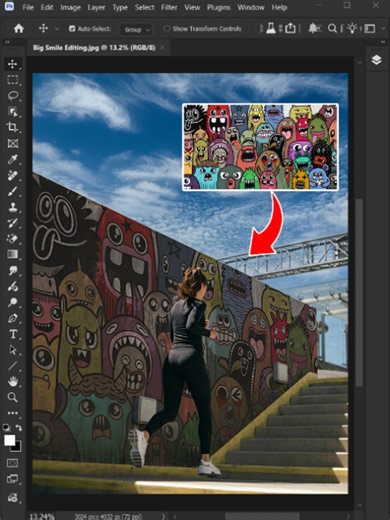
Task: Click the white foreground color swatch
Action: coord(9,440)
